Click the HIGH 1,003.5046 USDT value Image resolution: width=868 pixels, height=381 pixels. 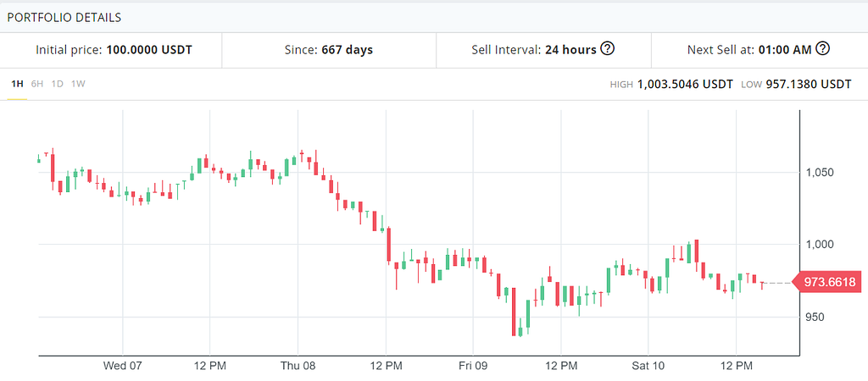[x=685, y=85]
